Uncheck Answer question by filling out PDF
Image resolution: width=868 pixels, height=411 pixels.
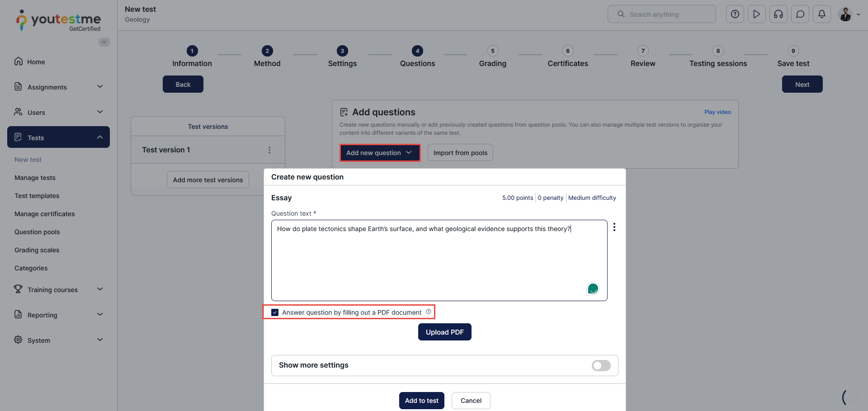click(x=275, y=312)
